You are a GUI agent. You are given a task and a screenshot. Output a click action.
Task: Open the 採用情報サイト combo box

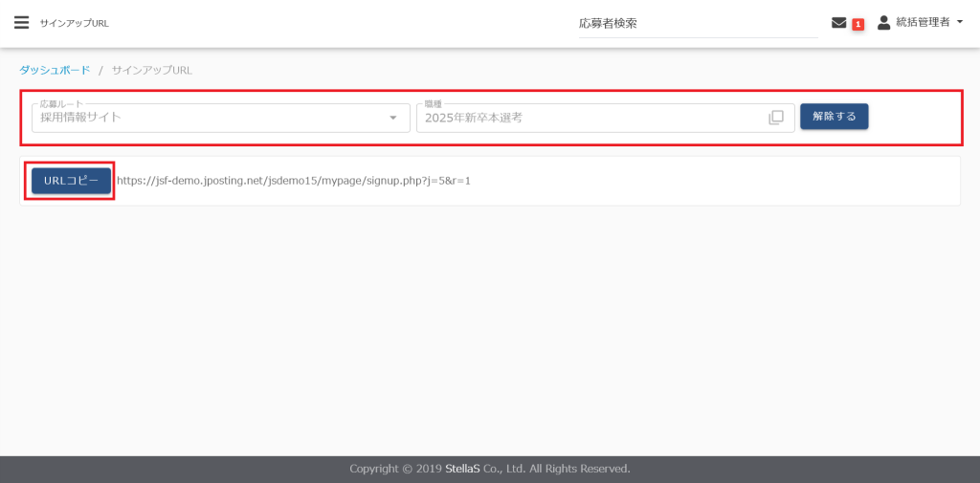[211, 118]
